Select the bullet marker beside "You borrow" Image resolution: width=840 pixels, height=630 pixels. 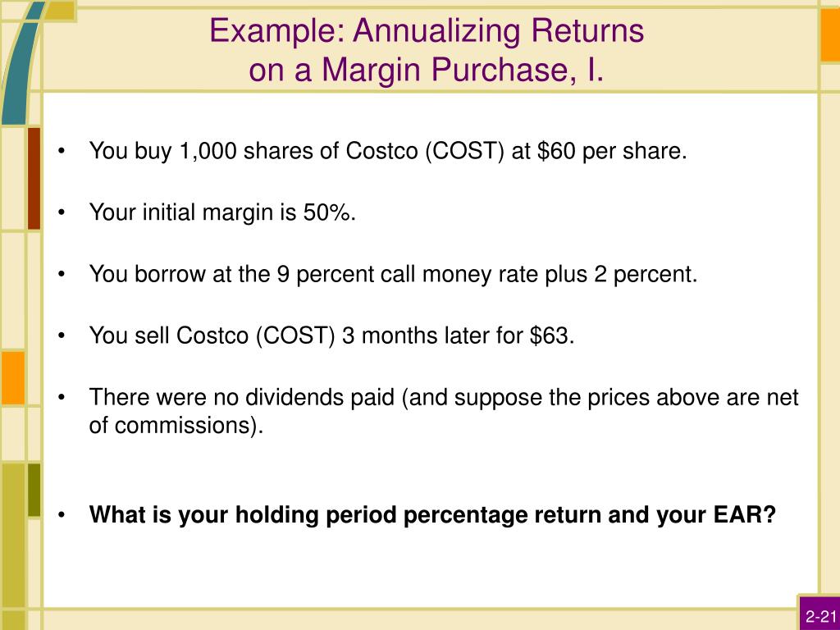click(x=63, y=275)
